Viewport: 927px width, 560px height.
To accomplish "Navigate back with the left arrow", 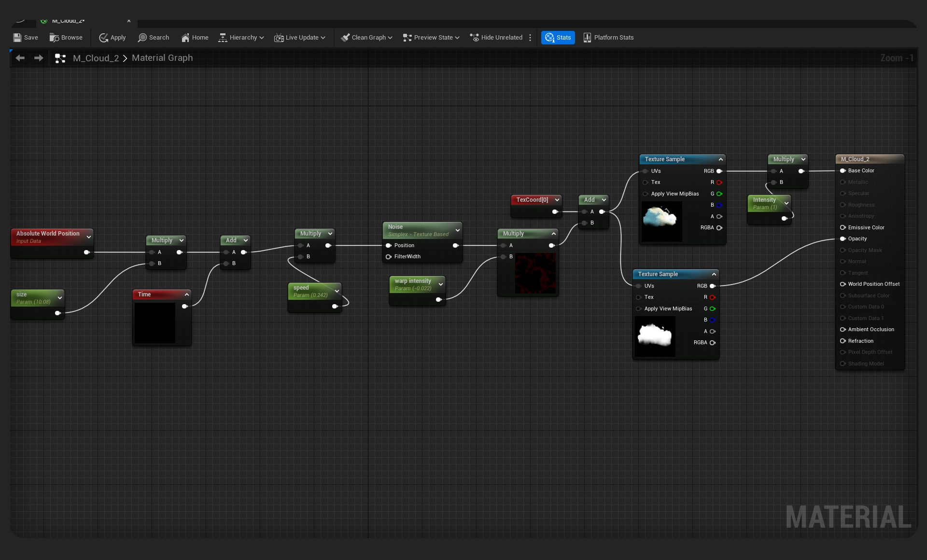I will [20, 58].
